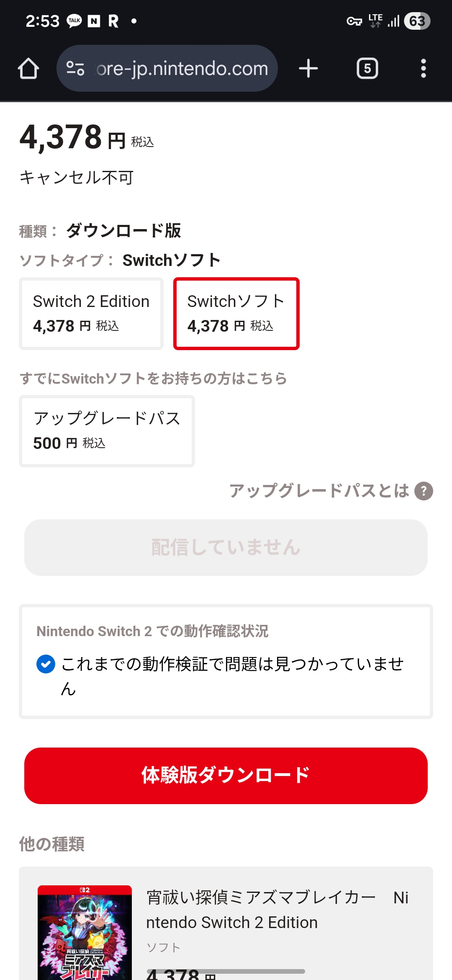Image resolution: width=452 pixels, height=980 pixels.
Task: Open a new tab with plus icon
Action: pyautogui.click(x=308, y=68)
